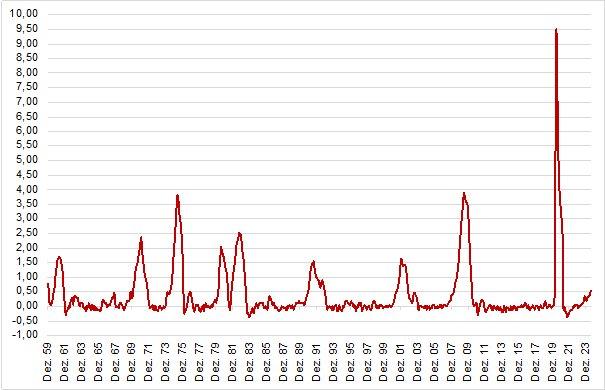Click the line's end point at 2024
The image size is (605, 390).
591,291
